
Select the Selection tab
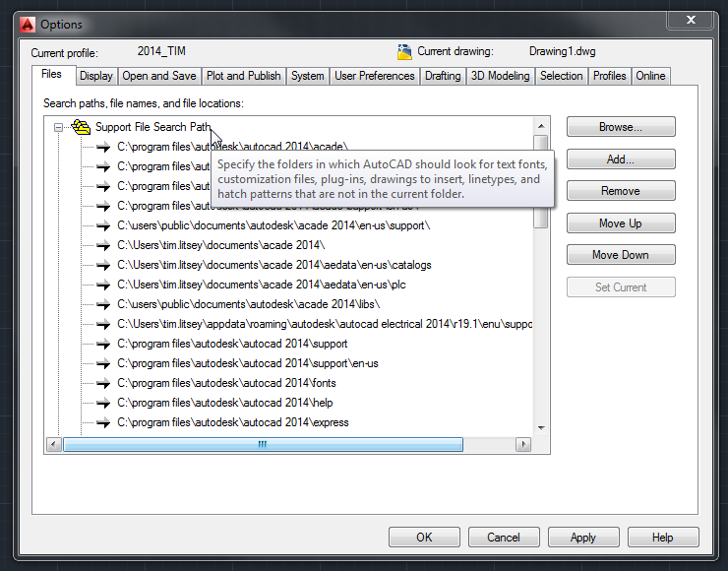[562, 76]
